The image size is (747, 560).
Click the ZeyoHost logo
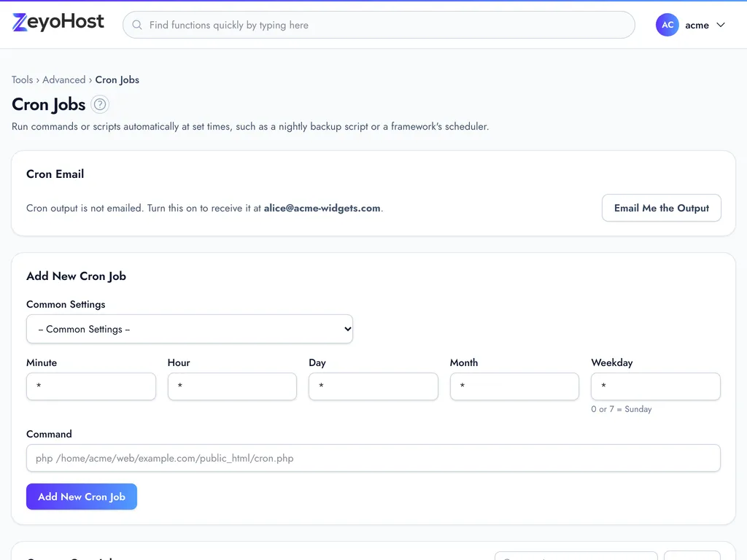(x=58, y=22)
